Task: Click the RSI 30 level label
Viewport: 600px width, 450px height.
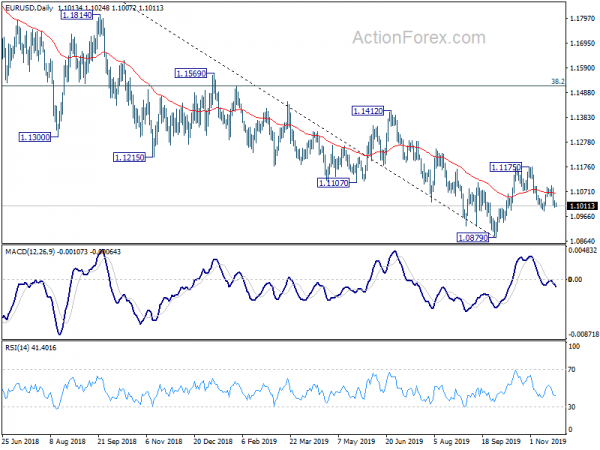Action: click(x=571, y=407)
